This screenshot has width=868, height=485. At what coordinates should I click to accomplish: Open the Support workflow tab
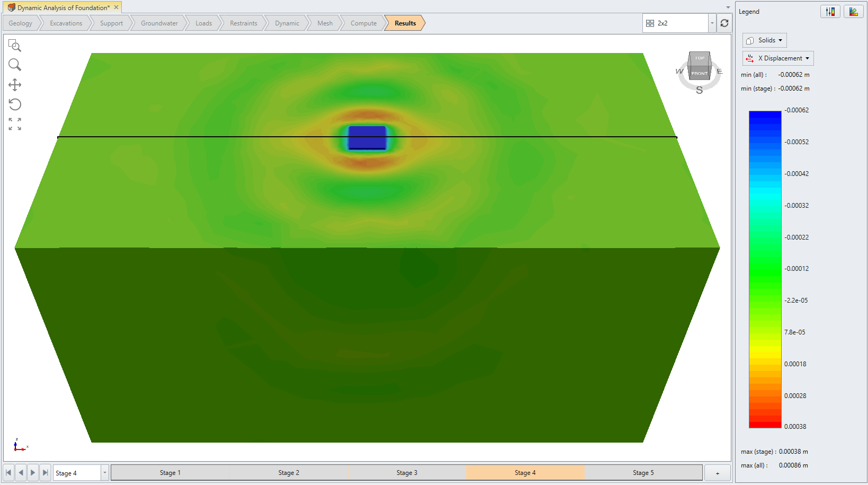pyautogui.click(x=111, y=23)
